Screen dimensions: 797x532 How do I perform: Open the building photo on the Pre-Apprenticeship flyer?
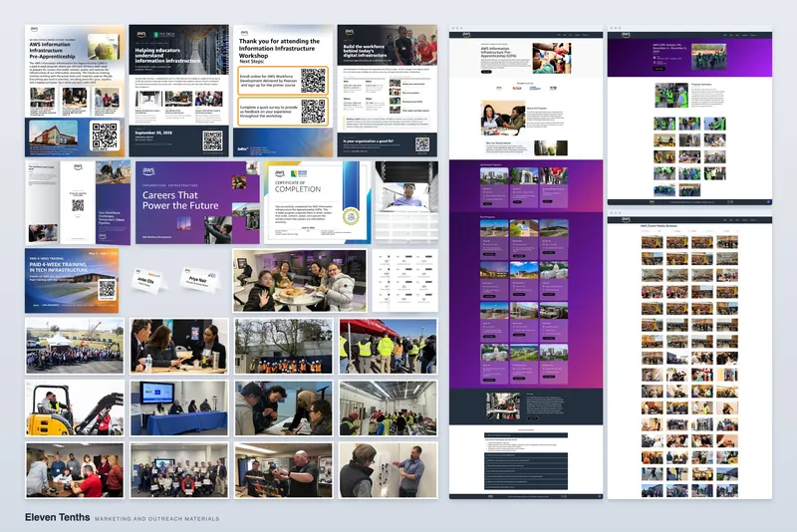tap(54, 133)
